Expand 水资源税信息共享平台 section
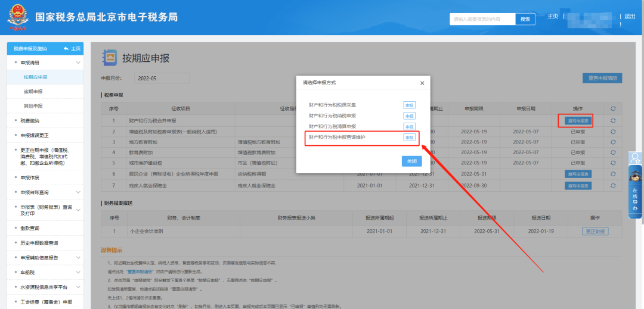Image resolution: width=644 pixels, height=309 pixels. (x=78, y=287)
